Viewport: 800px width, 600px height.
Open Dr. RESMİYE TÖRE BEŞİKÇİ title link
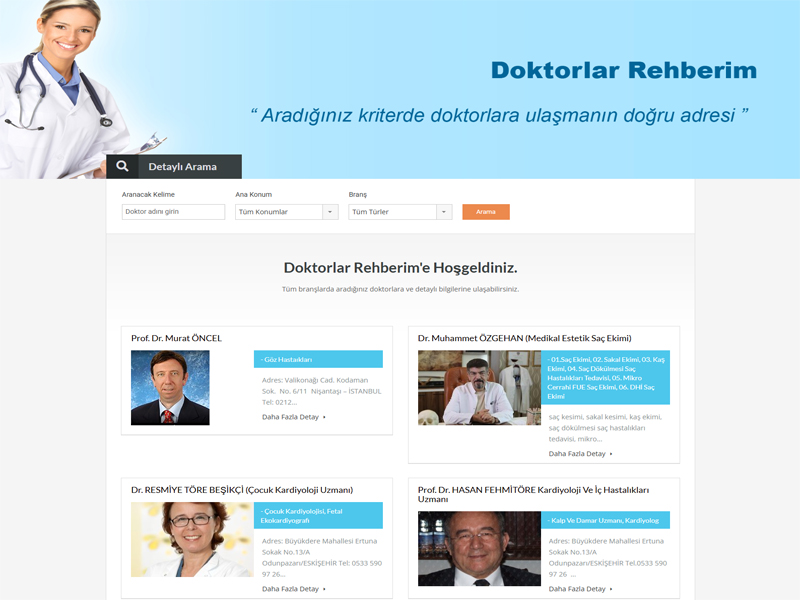click(x=241, y=490)
